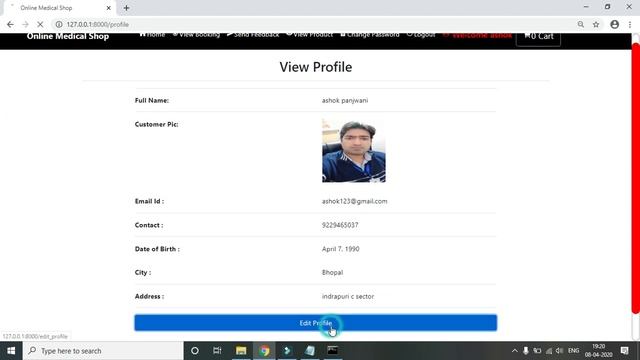The width and height of the screenshot is (640, 360).
Task: Switch input language via ENG
Action: (573, 351)
